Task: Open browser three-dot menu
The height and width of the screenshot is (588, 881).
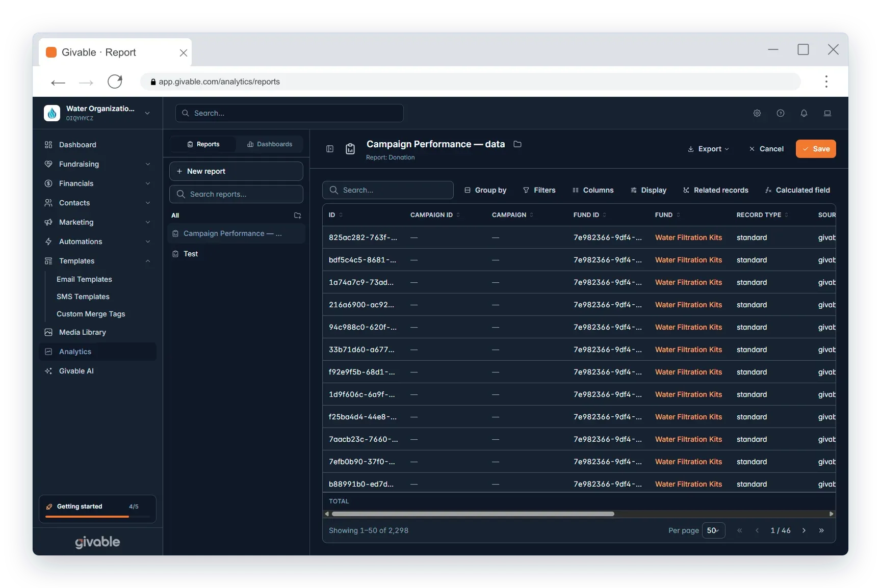Action: 826,82
